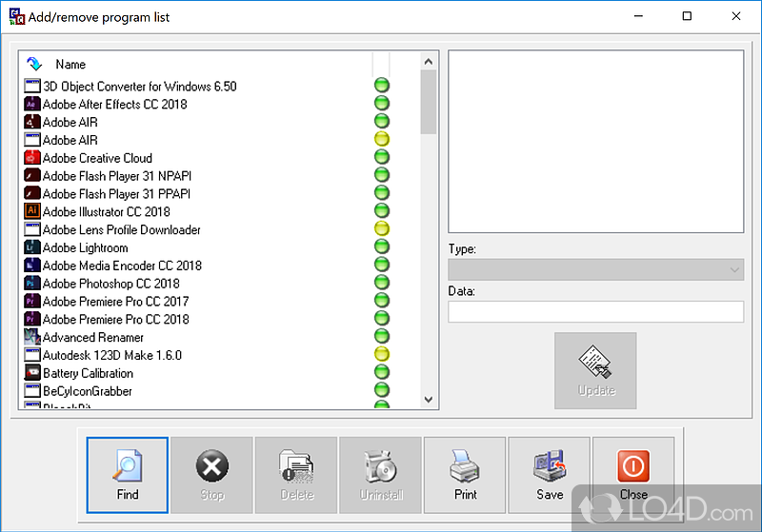Click inside the Data input field
This screenshot has width=762, height=532.
tap(596, 311)
